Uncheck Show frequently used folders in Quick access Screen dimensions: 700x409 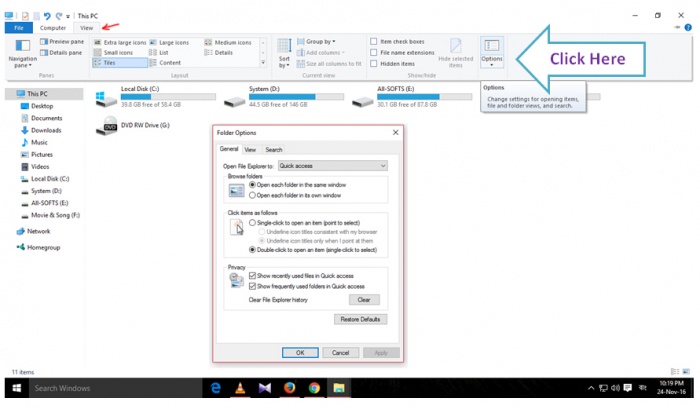coord(252,287)
